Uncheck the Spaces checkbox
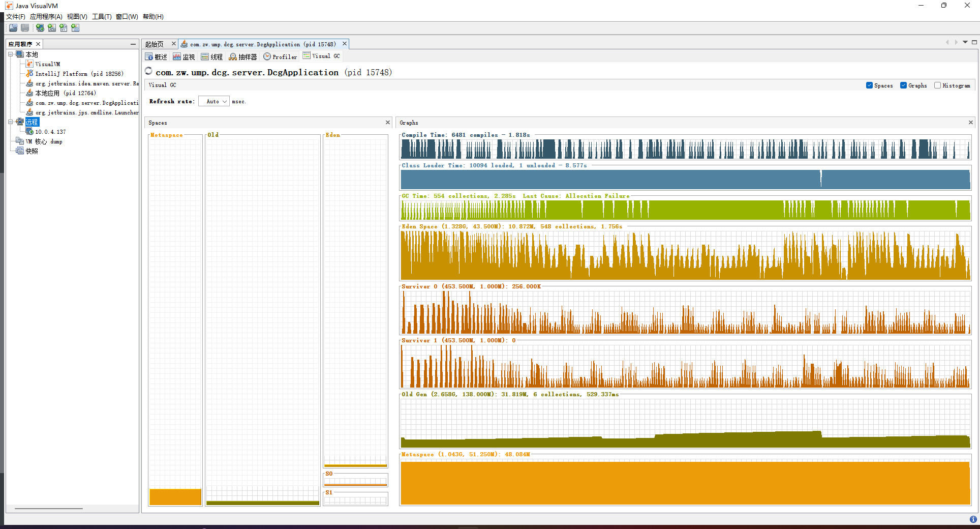This screenshot has width=980, height=529. (869, 85)
